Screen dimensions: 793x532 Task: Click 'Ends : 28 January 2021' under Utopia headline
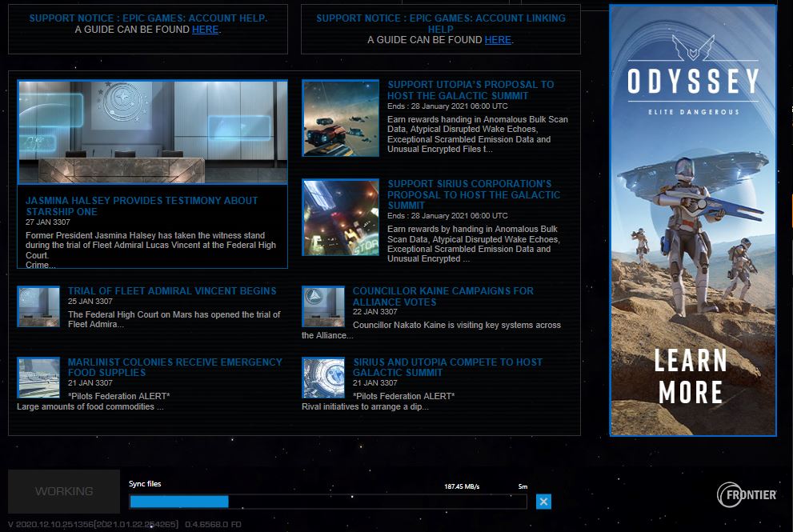(447, 106)
